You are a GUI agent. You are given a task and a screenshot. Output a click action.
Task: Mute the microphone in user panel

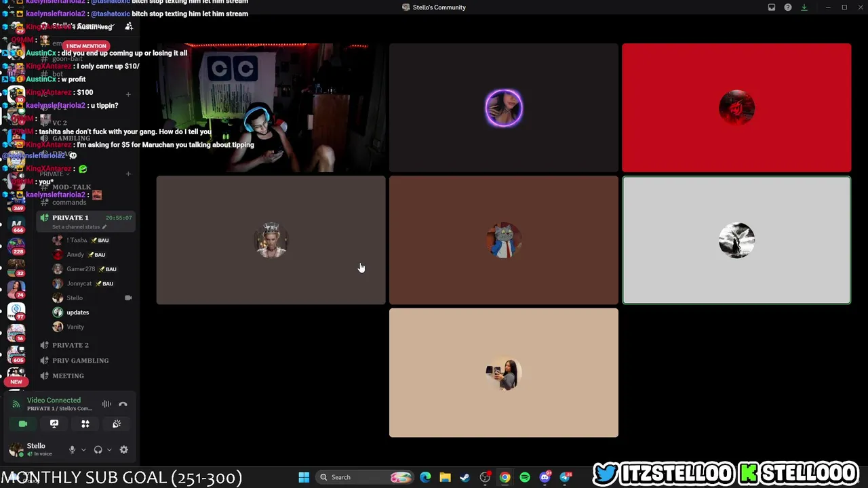tap(72, 449)
